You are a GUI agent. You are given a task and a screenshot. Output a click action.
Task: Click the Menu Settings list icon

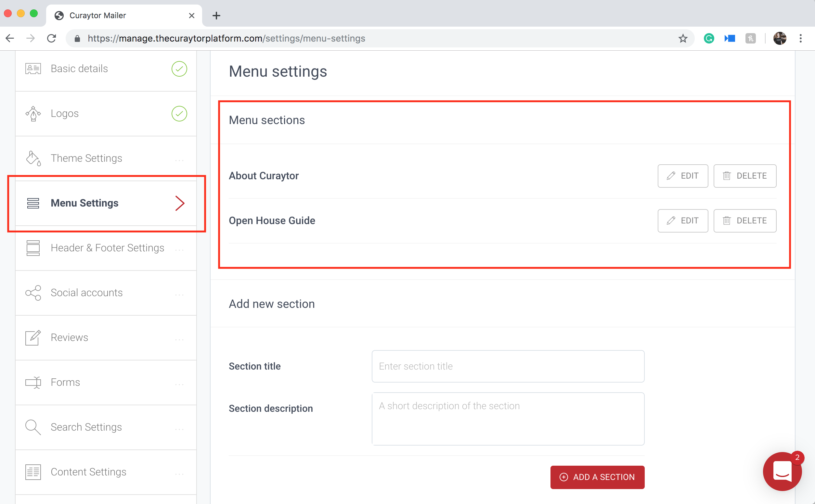tap(33, 203)
